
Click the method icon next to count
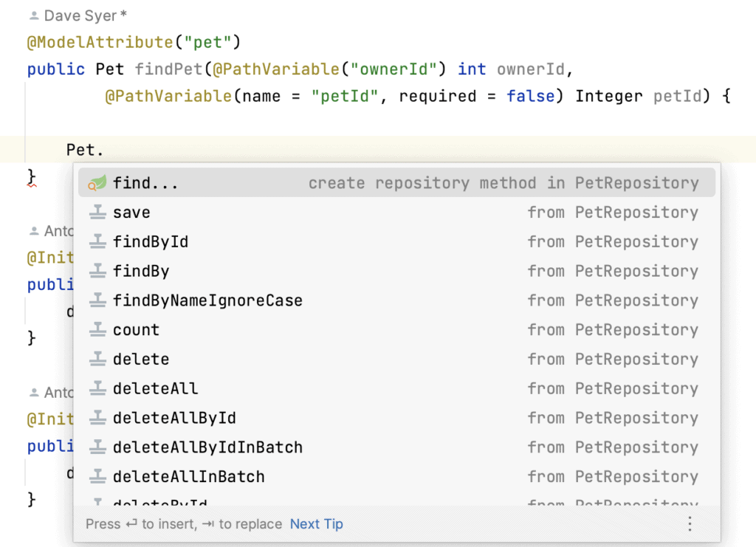tap(97, 330)
